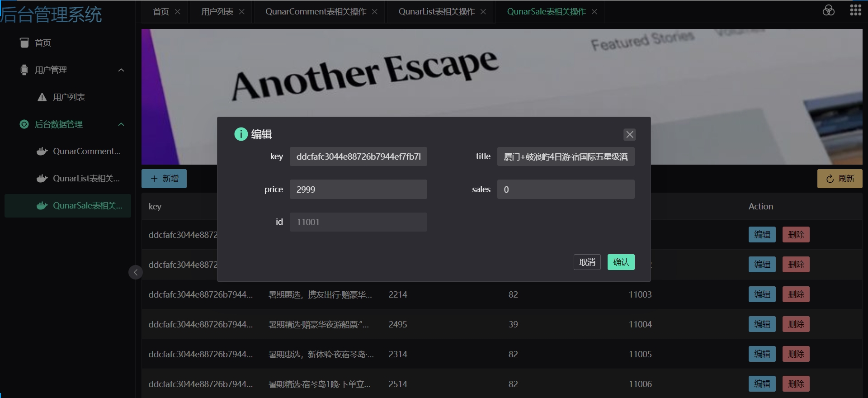Open QunarComment item in the sidebar
868x398 pixels.
(x=86, y=152)
